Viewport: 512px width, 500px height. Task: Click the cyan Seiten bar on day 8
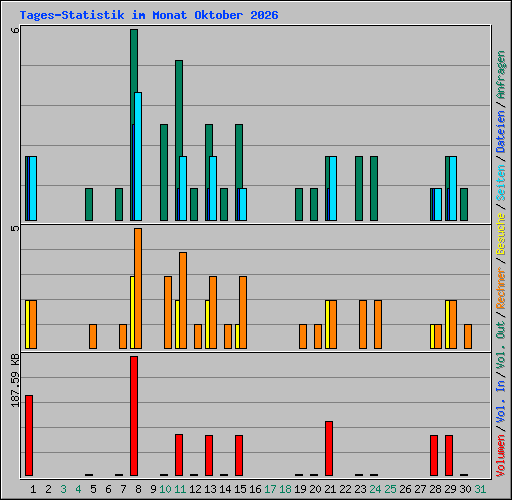tap(138, 156)
